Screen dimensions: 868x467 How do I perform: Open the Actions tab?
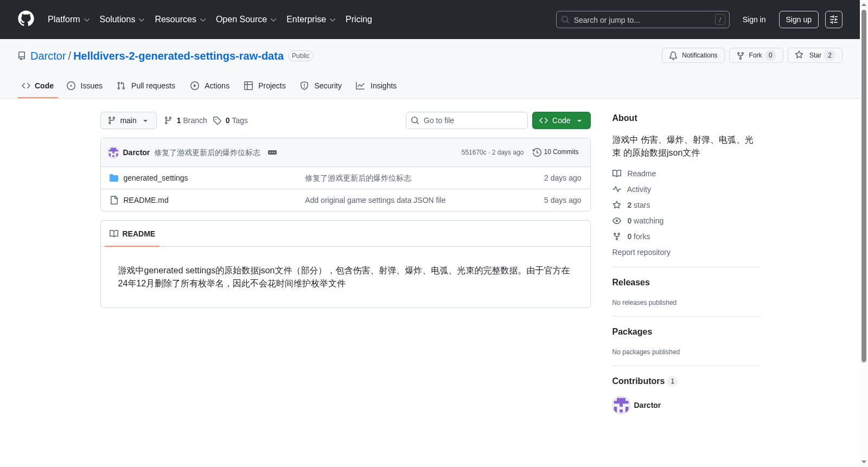point(210,86)
